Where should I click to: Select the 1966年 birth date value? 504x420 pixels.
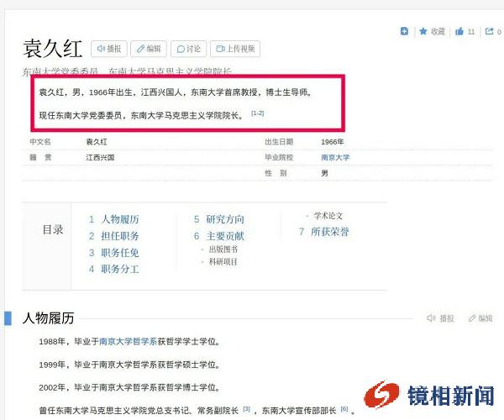[333, 142]
